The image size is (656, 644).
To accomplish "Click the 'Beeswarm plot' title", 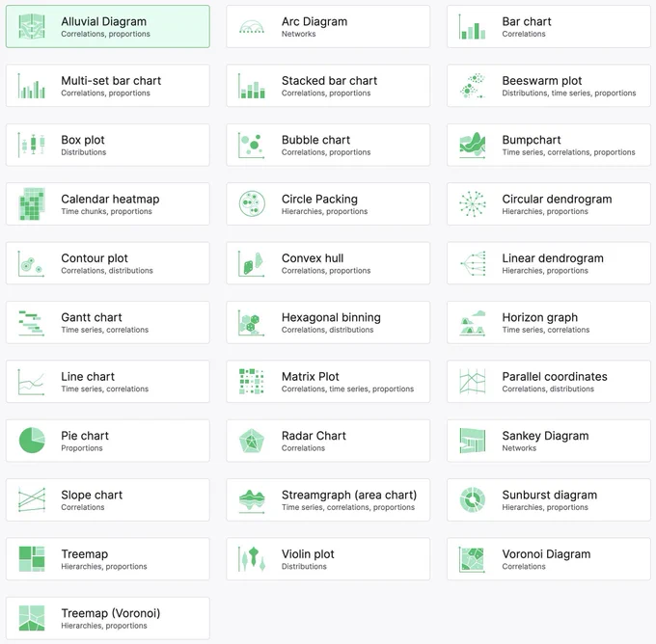I will click(x=542, y=80).
